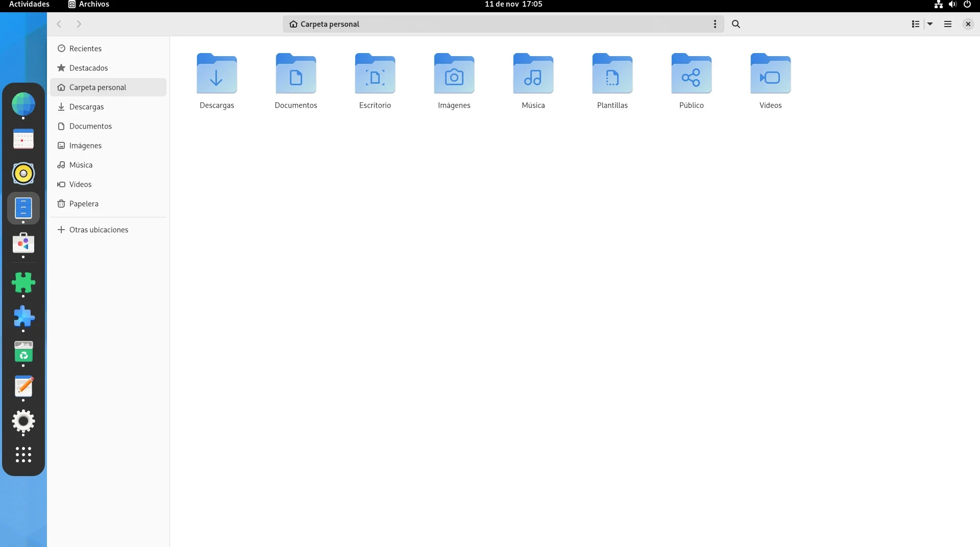
Task: Toggle list view with the view icon
Action: click(x=915, y=24)
